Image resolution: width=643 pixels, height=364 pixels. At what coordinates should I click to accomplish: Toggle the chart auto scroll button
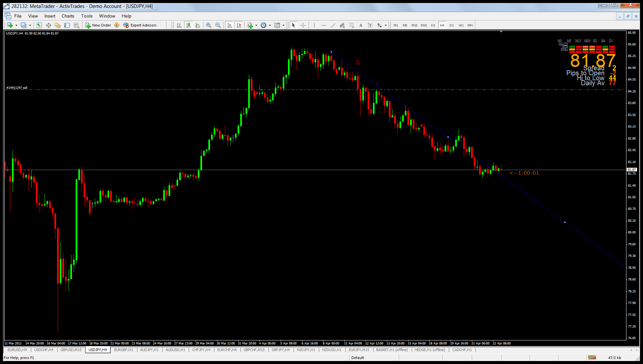coord(229,25)
